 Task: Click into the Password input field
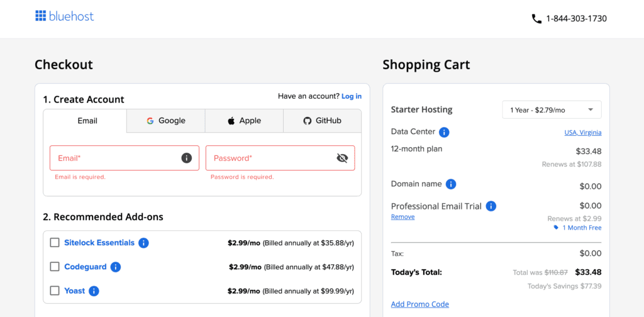[x=270, y=158]
